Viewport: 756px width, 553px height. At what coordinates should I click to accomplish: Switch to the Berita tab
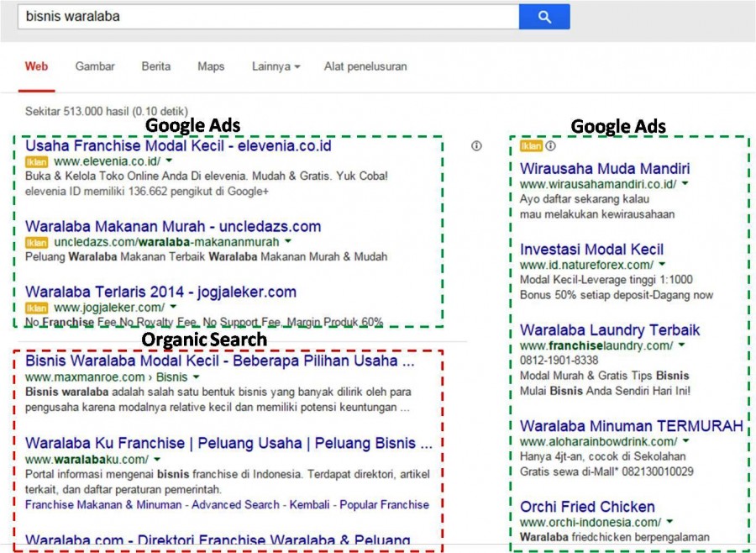point(155,66)
